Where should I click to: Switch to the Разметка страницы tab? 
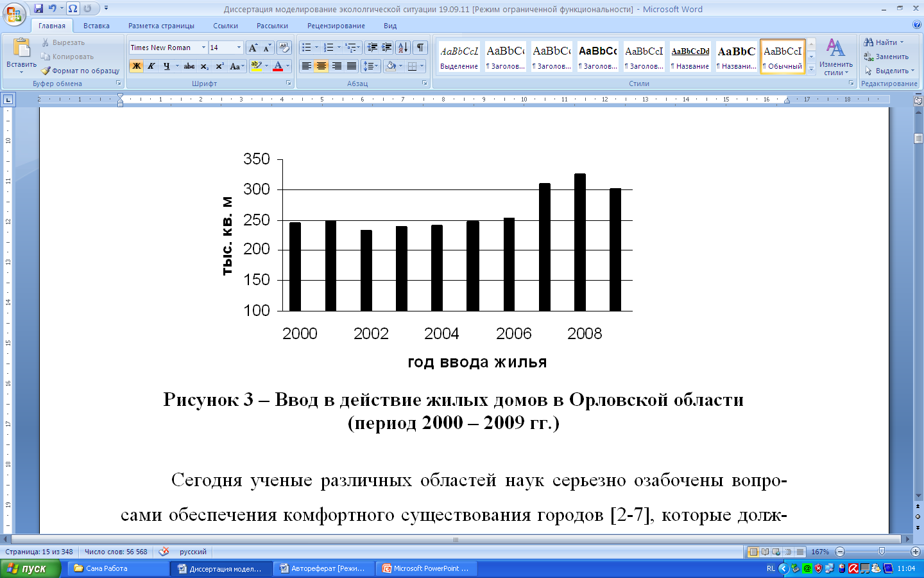161,26
